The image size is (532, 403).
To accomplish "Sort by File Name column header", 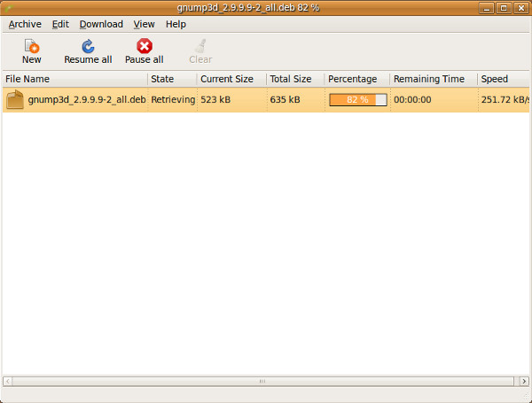I will click(x=75, y=79).
